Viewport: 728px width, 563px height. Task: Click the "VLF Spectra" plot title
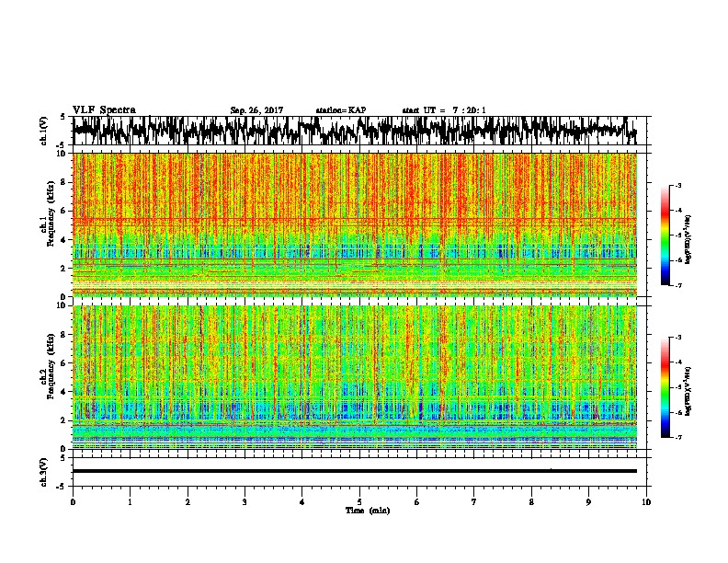(104, 110)
